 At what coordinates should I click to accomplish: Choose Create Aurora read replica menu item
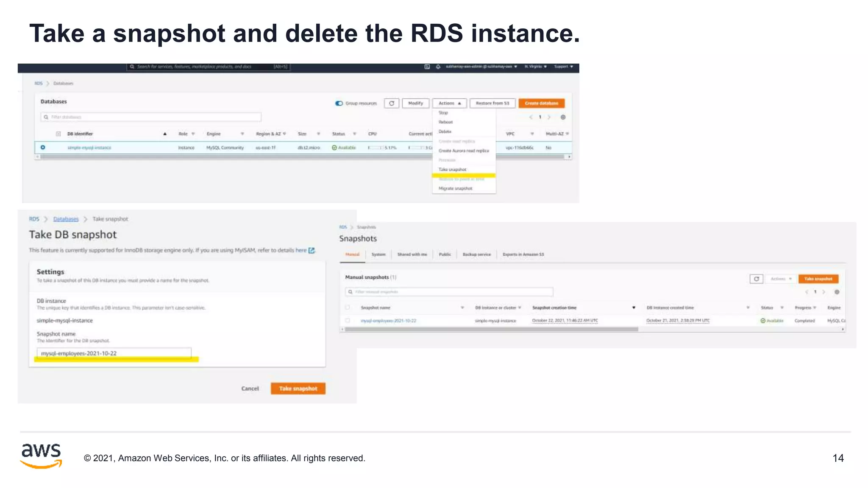464,151
